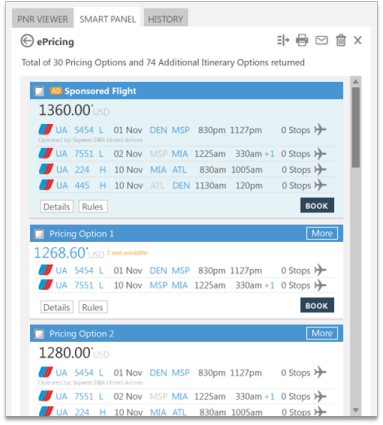Tick the Pricing Option 2 checkbox
The image size is (383, 425).
(x=39, y=334)
